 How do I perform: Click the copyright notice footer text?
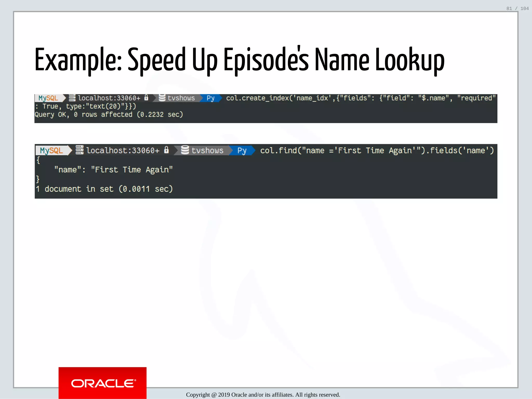pos(263,395)
